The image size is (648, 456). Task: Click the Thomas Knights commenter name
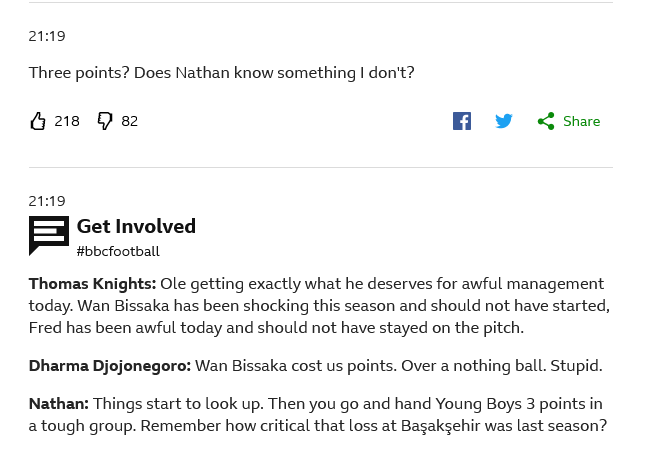[x=92, y=284]
